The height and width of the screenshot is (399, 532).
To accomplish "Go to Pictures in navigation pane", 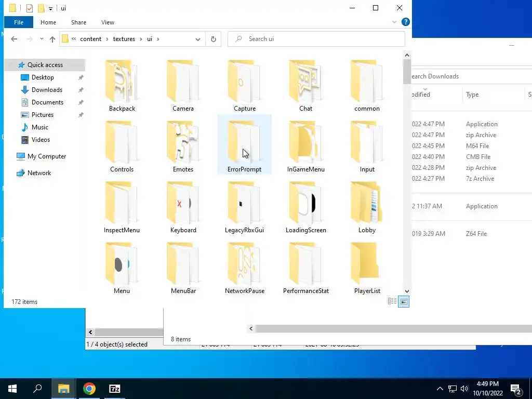I will tap(43, 115).
